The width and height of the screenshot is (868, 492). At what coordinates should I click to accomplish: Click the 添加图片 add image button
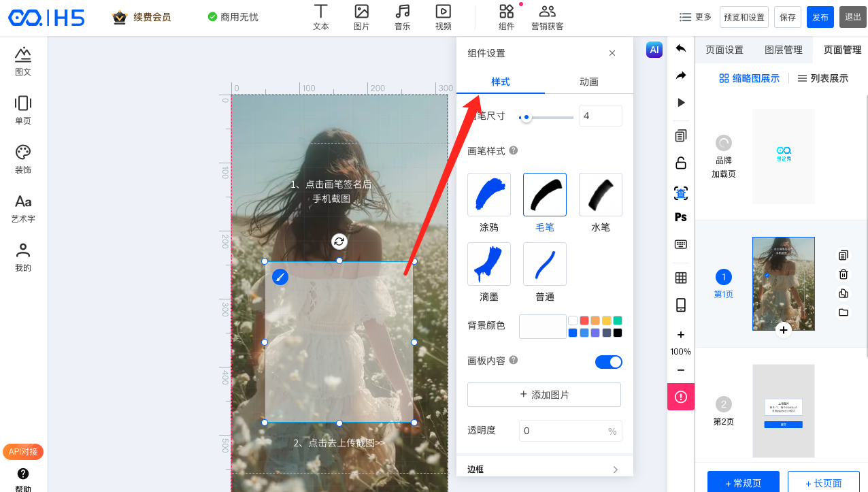pos(544,395)
